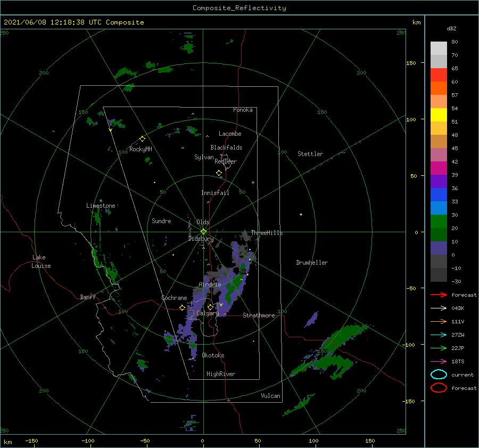Click the Blackfalds label
The height and width of the screenshot is (448, 479).
pyautogui.click(x=226, y=148)
